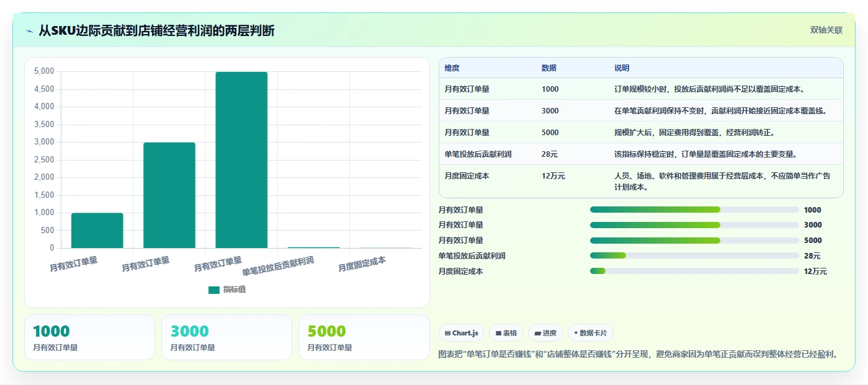Open the data card showing 1000
The height and width of the screenshot is (385, 868).
[89, 337]
